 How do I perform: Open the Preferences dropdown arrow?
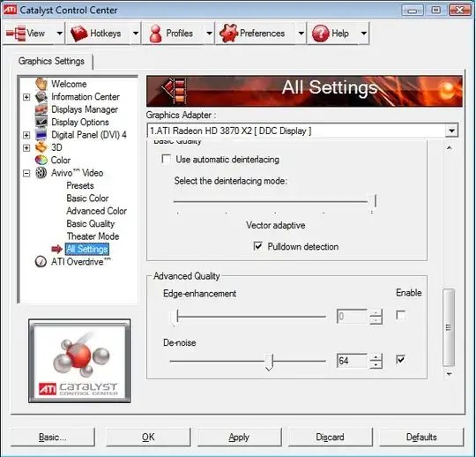coord(301,34)
